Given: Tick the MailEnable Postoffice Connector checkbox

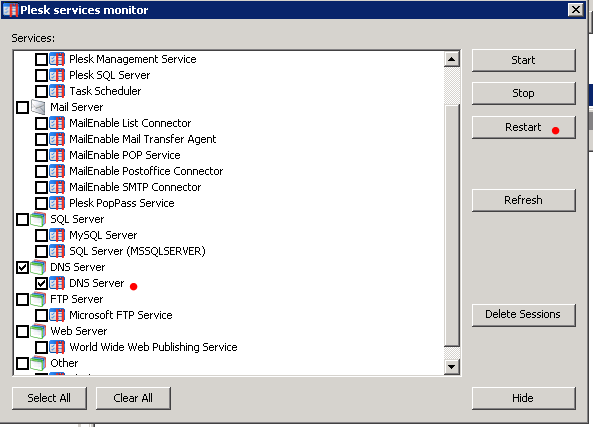Looking at the screenshot, I should point(41,171).
